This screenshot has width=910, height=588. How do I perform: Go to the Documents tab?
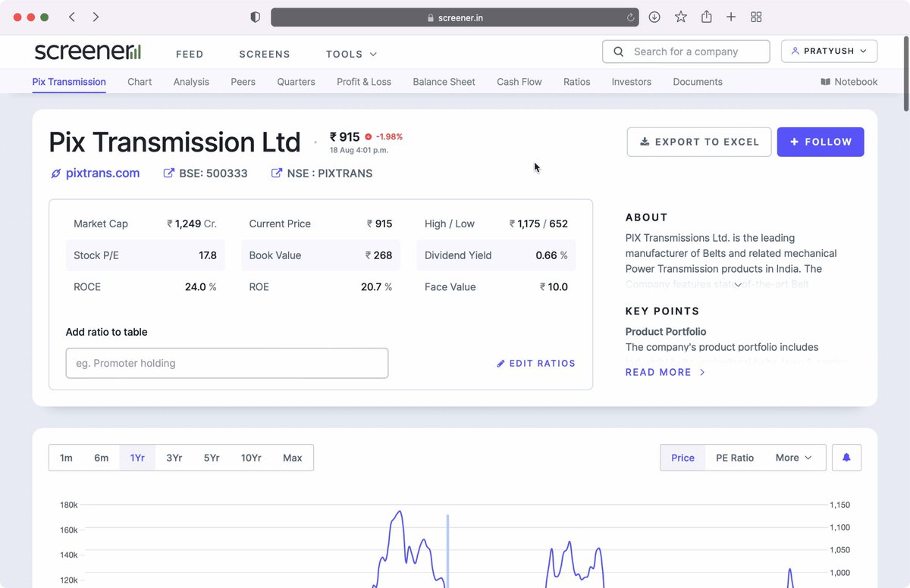pos(698,82)
